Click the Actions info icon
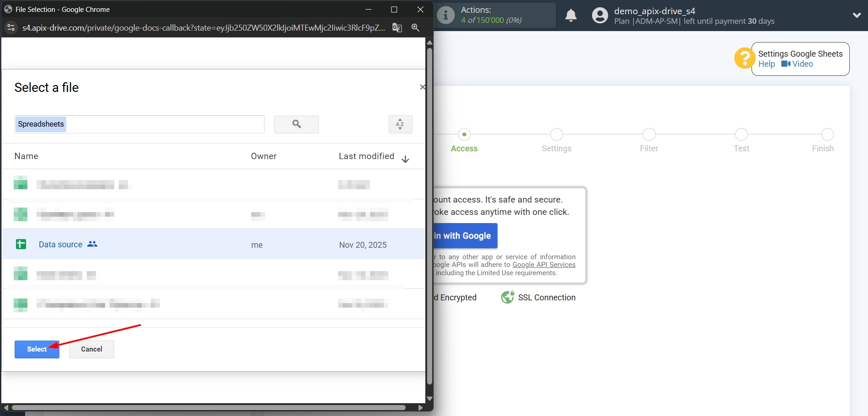This screenshot has width=868, height=416. point(445,15)
